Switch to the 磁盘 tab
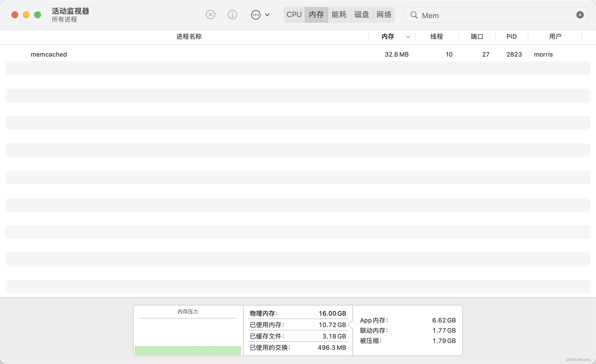Viewport: 596px width, 364px height. coord(362,15)
